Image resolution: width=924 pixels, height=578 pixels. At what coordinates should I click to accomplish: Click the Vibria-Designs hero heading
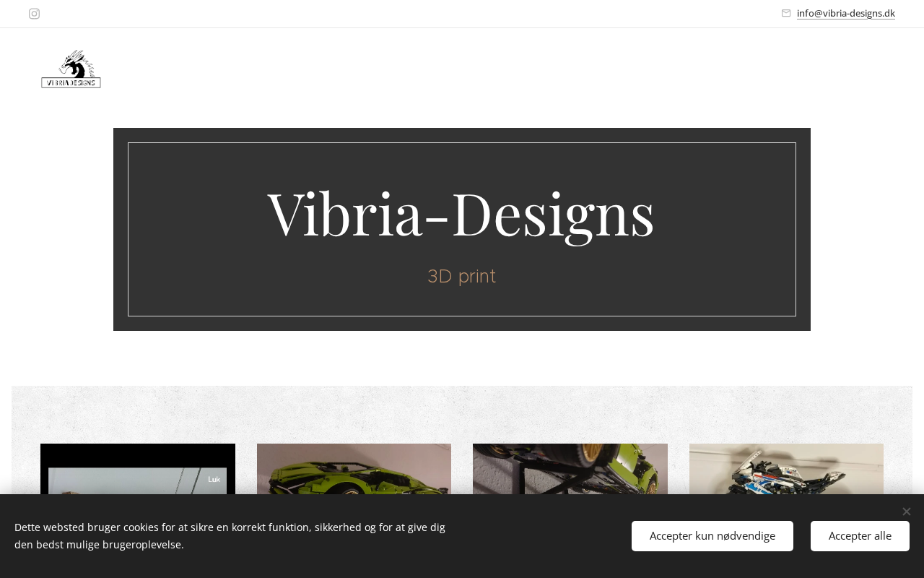click(x=461, y=213)
